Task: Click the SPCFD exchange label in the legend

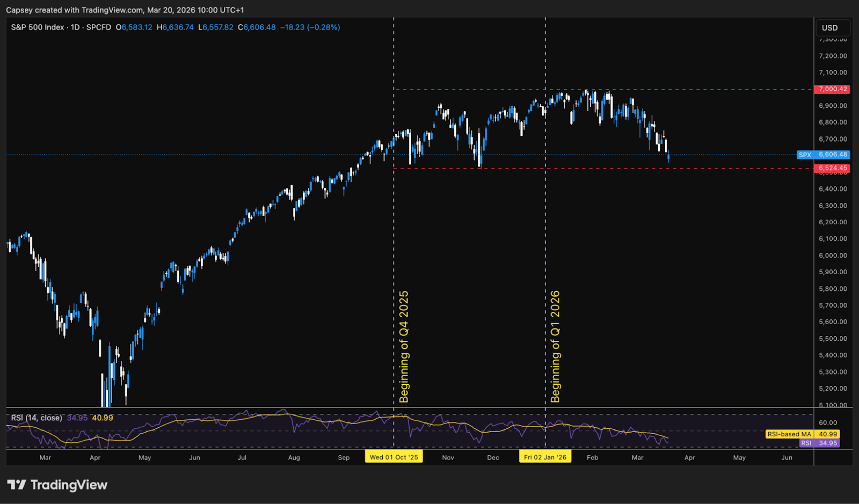Action: (x=99, y=27)
